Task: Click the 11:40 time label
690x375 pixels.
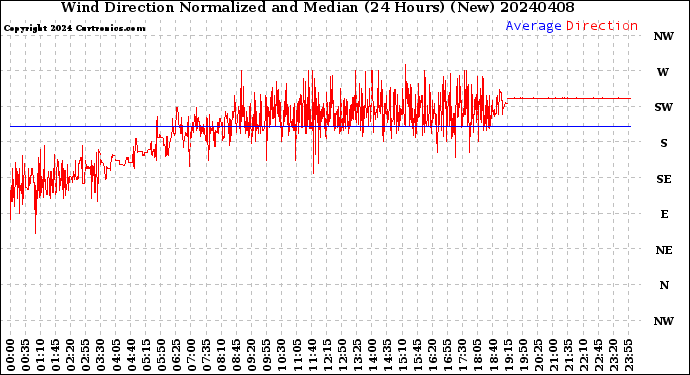Action: [x=312, y=355]
